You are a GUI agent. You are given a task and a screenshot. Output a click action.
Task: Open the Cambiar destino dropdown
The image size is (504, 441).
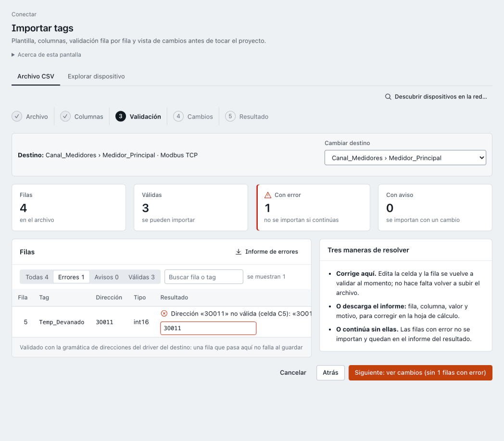tap(405, 158)
